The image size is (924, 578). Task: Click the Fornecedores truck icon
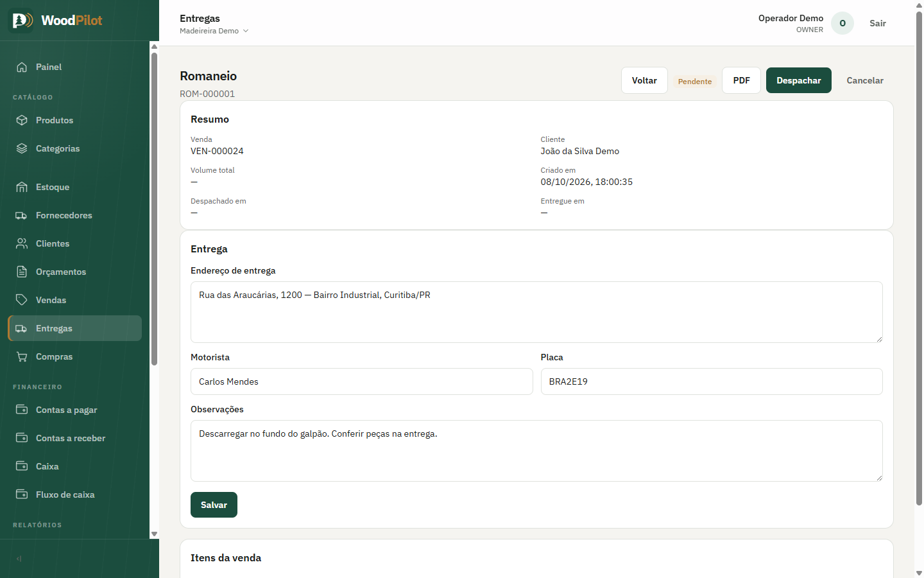(22, 215)
